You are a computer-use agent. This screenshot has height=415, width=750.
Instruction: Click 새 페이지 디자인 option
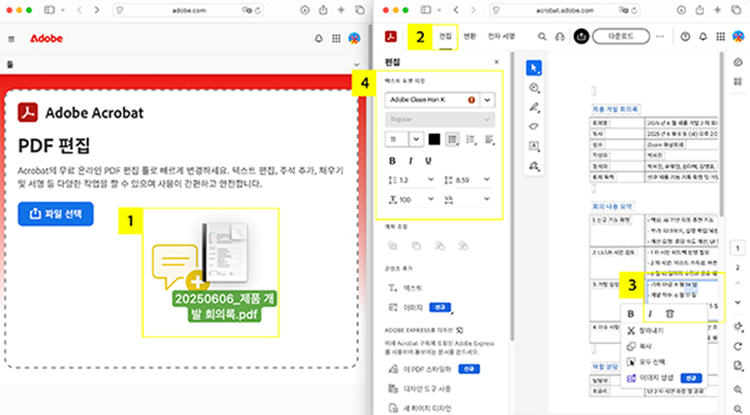[419, 408]
